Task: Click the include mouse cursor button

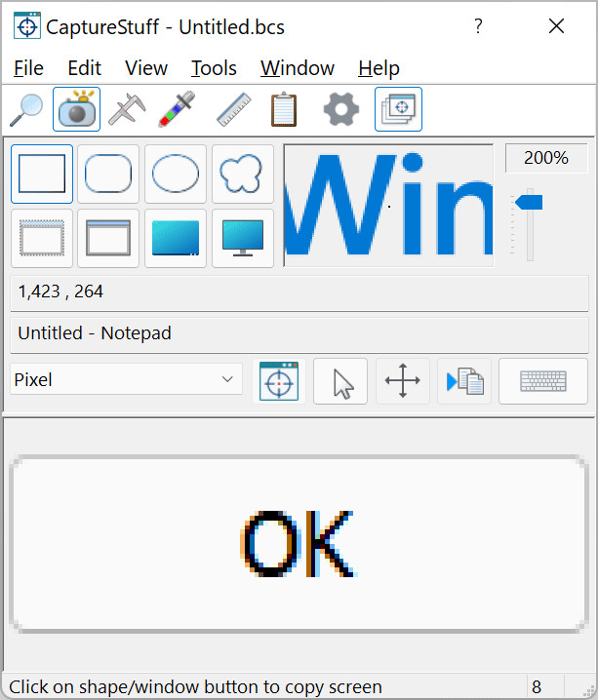Action: point(340,381)
